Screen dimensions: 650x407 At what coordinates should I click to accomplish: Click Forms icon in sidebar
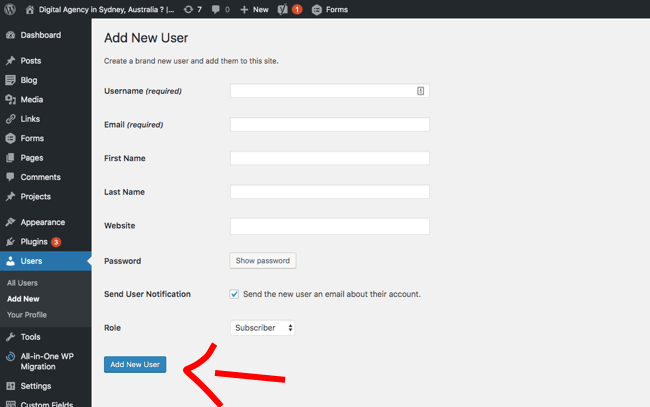10,138
